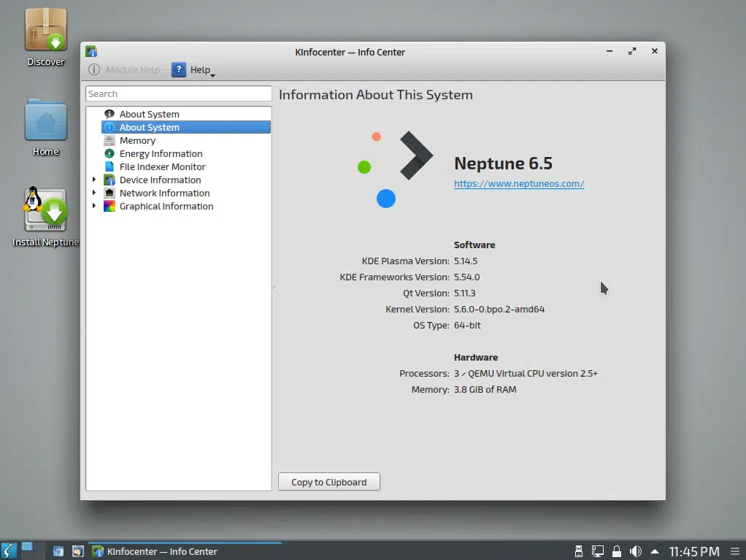Image resolution: width=746 pixels, height=560 pixels.
Task: Click the Search input field
Action: (x=178, y=93)
